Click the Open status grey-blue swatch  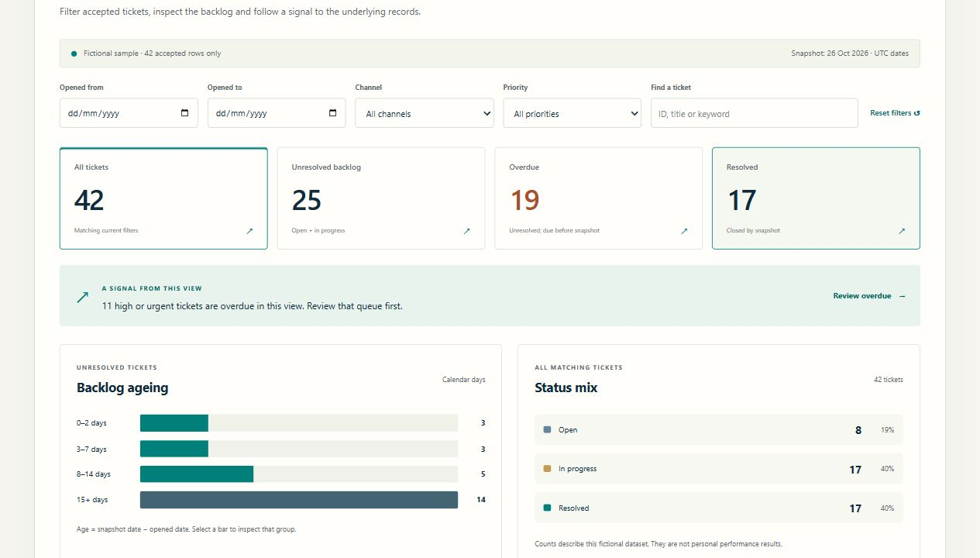pos(547,429)
